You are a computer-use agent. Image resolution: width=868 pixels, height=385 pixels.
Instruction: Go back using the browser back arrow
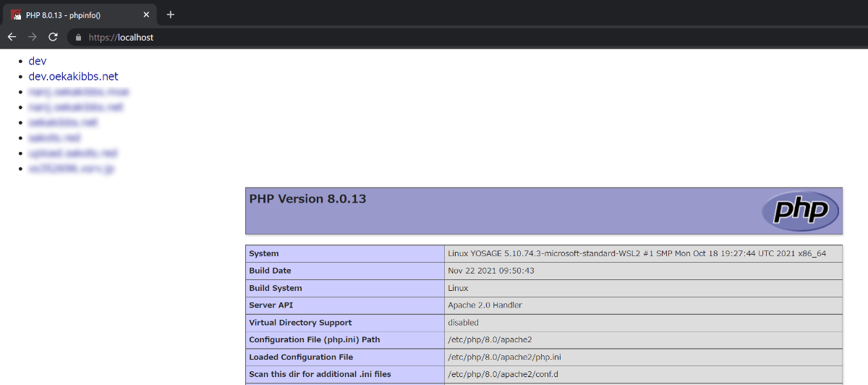(12, 37)
